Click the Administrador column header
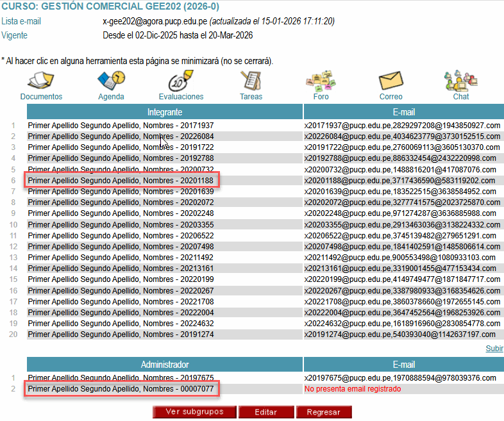This screenshot has height=421, width=504. pos(164,365)
